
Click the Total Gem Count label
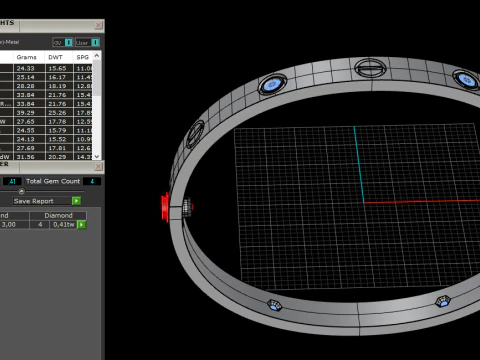pyautogui.click(x=53, y=181)
